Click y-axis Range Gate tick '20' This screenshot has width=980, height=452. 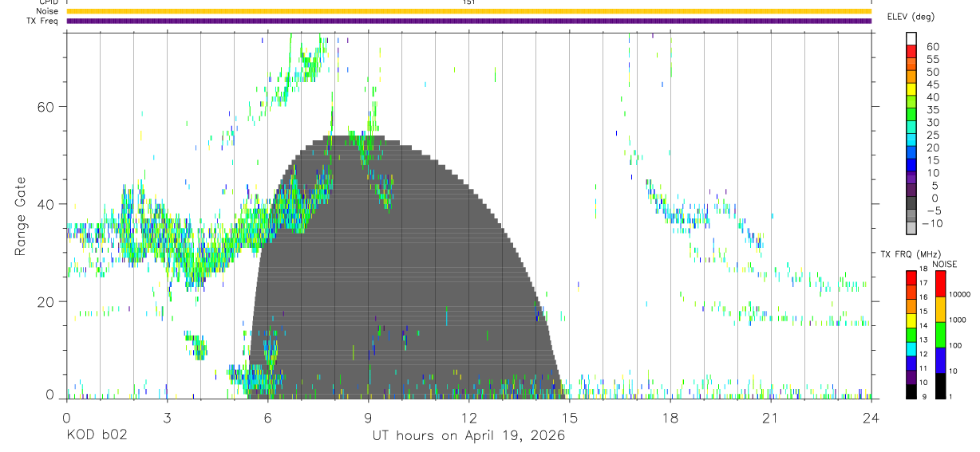44,301
